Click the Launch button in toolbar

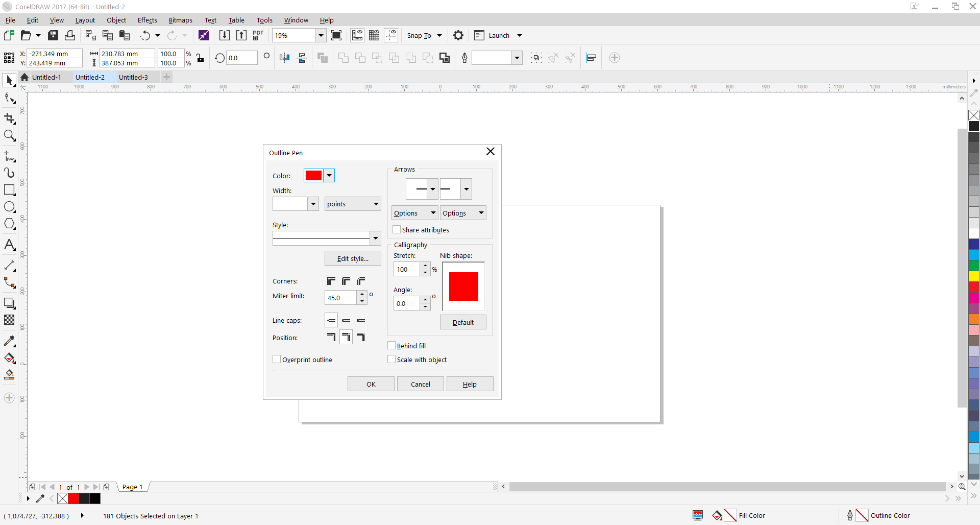click(x=499, y=35)
